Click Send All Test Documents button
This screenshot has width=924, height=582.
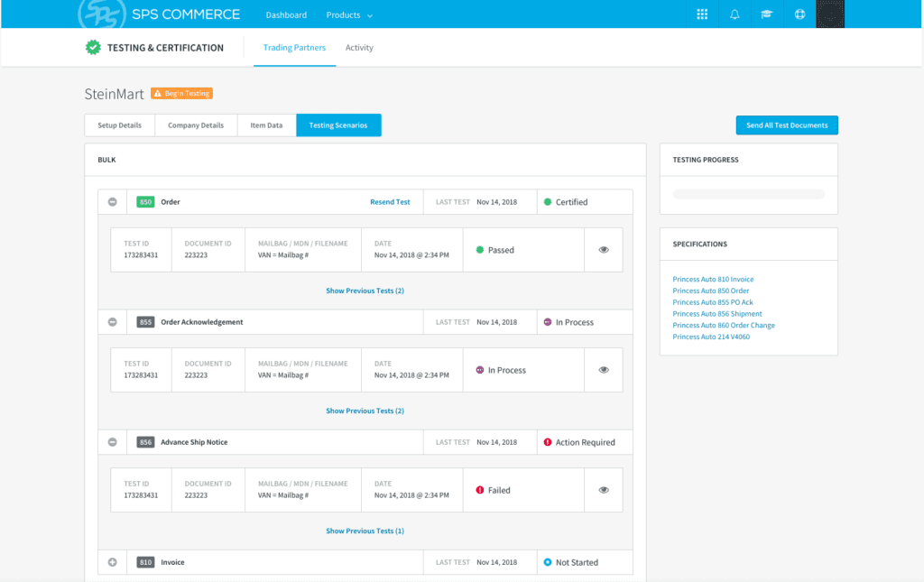pyautogui.click(x=787, y=125)
